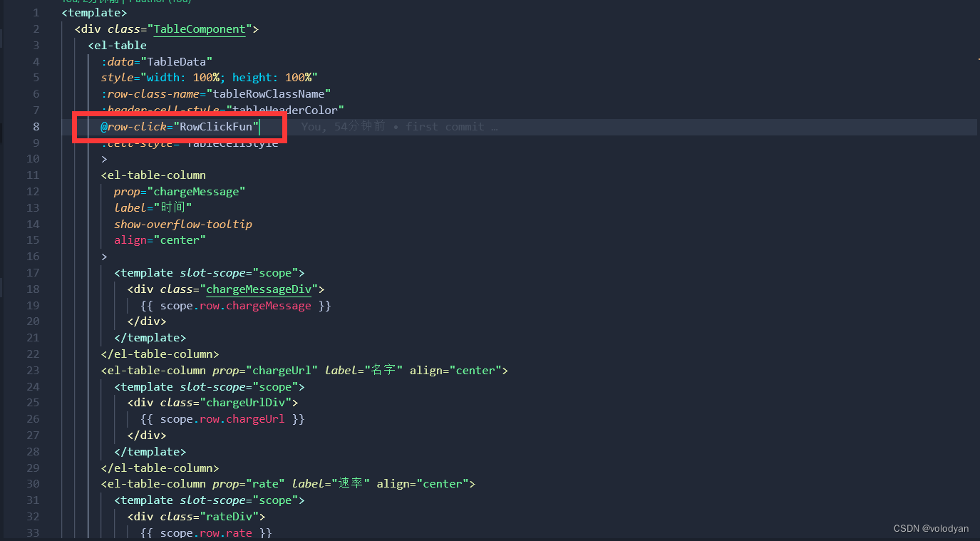
Task: Place cursor on the red-highlighted @row-click line
Action: coord(178,126)
